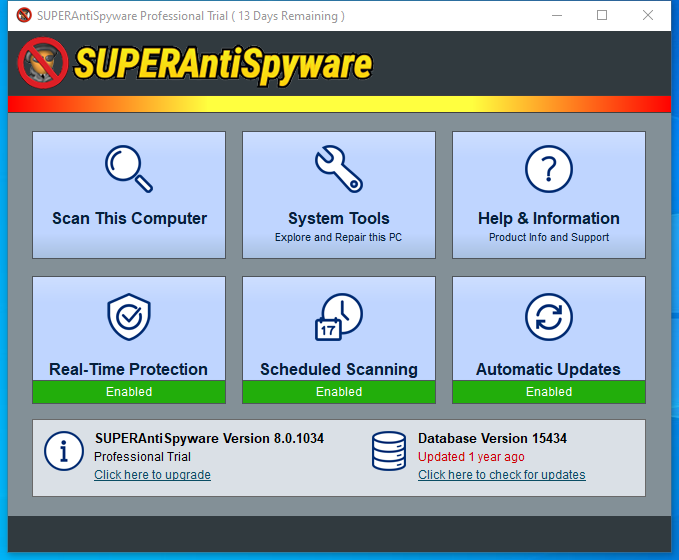Select SUPERAntiSpyware Version 8.0.1034 text

click(x=209, y=438)
